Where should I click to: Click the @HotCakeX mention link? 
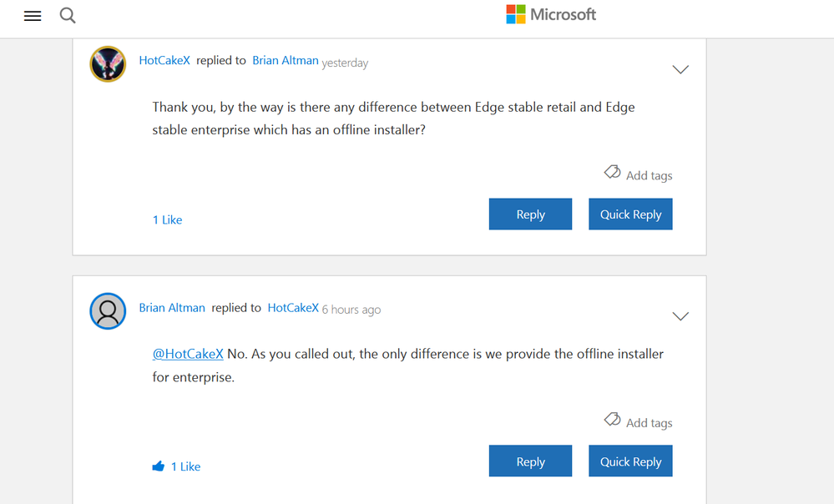188,354
